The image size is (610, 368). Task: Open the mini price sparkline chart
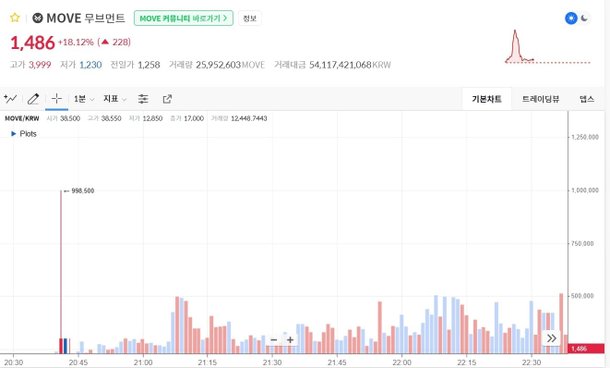pos(548,46)
